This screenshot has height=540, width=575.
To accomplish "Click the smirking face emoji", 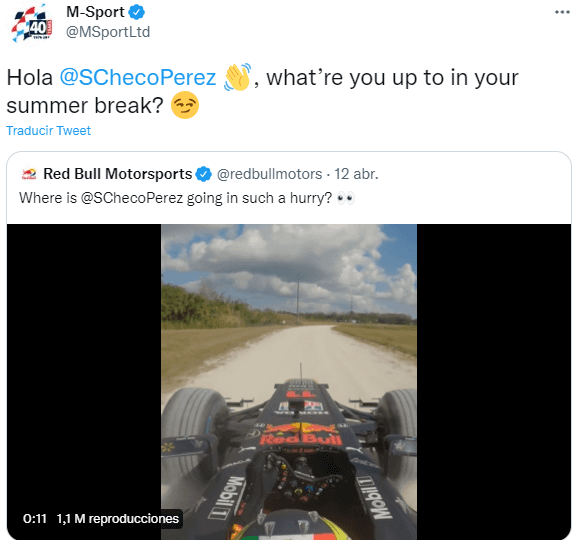I will click(x=185, y=105).
